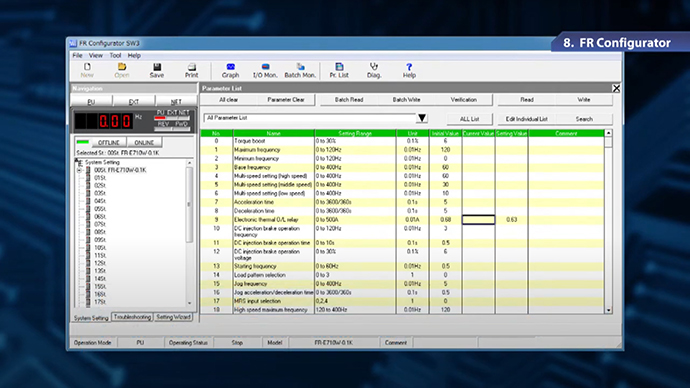
Task: Click the ALL List button
Action: point(470,119)
